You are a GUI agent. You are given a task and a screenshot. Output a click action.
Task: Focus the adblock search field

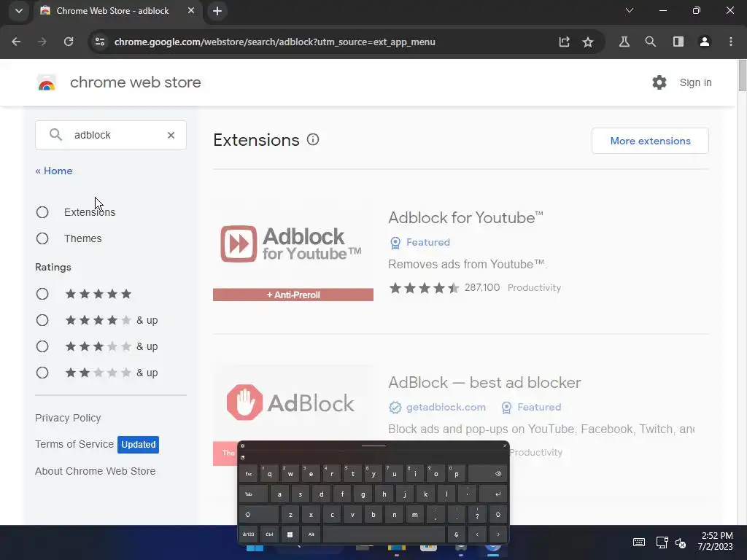click(111, 135)
